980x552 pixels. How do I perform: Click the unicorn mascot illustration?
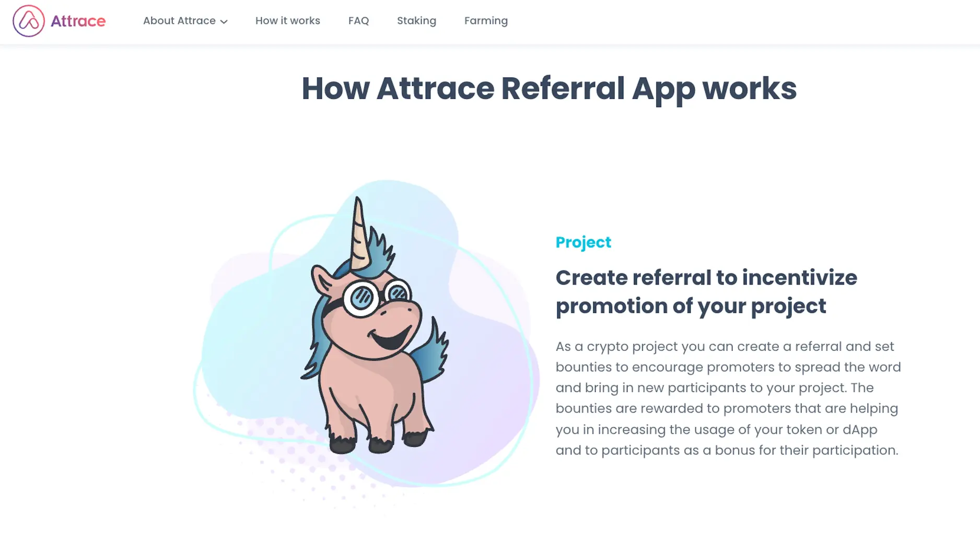pos(374,325)
